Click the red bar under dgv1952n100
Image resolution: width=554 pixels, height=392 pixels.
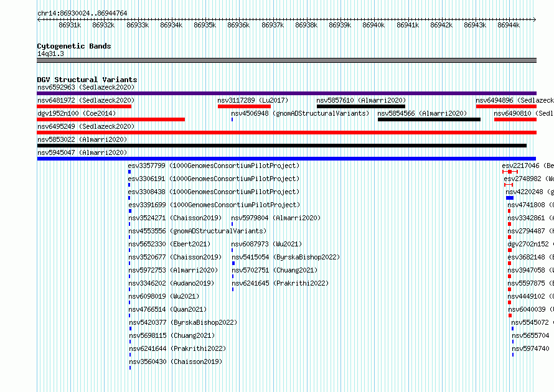pyautogui.click(x=111, y=119)
